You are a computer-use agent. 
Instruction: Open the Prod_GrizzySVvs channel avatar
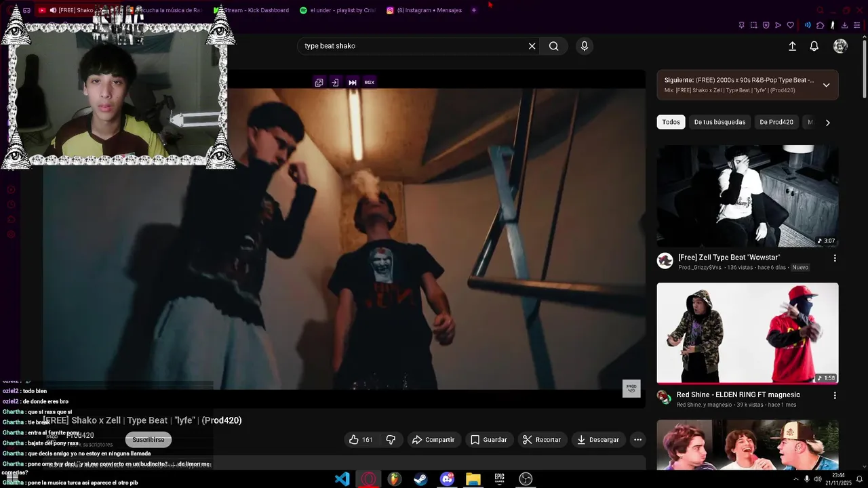point(665,261)
